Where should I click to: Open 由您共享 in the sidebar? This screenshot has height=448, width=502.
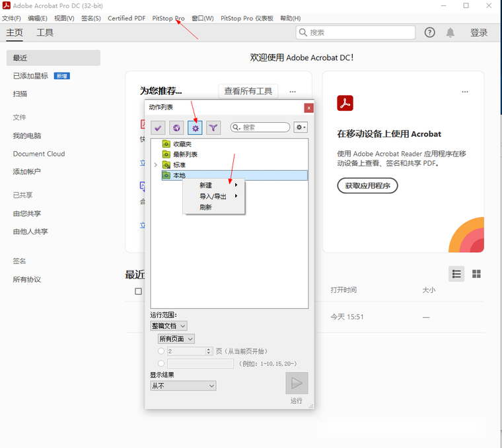(x=27, y=214)
